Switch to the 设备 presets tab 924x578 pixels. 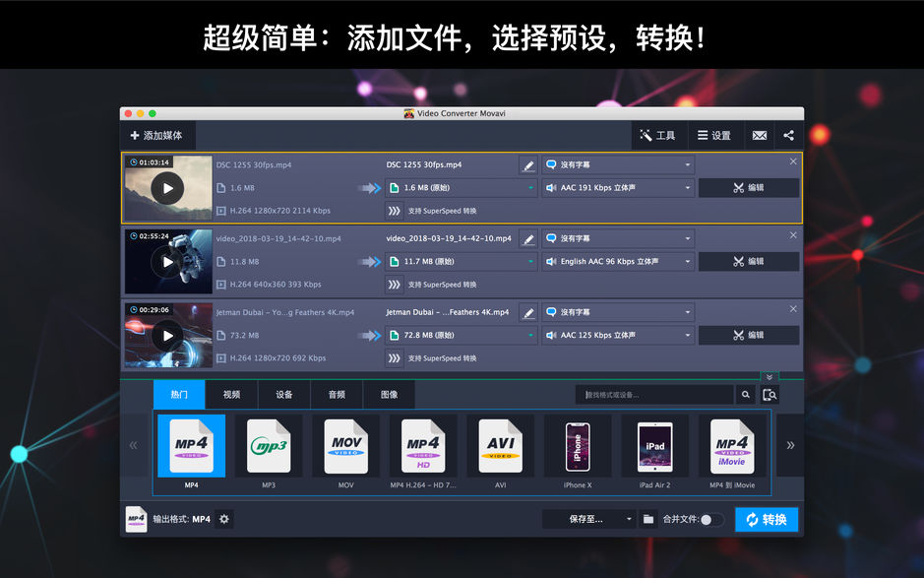click(x=283, y=394)
